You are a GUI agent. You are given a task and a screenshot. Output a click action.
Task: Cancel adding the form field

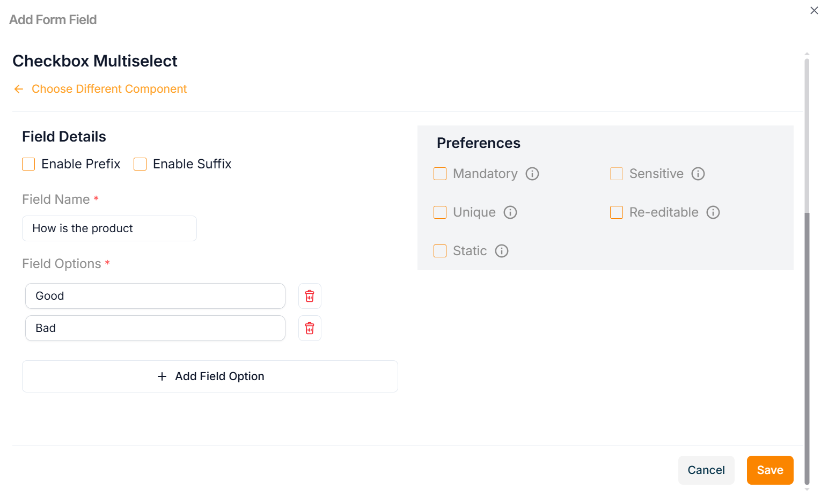click(x=706, y=470)
